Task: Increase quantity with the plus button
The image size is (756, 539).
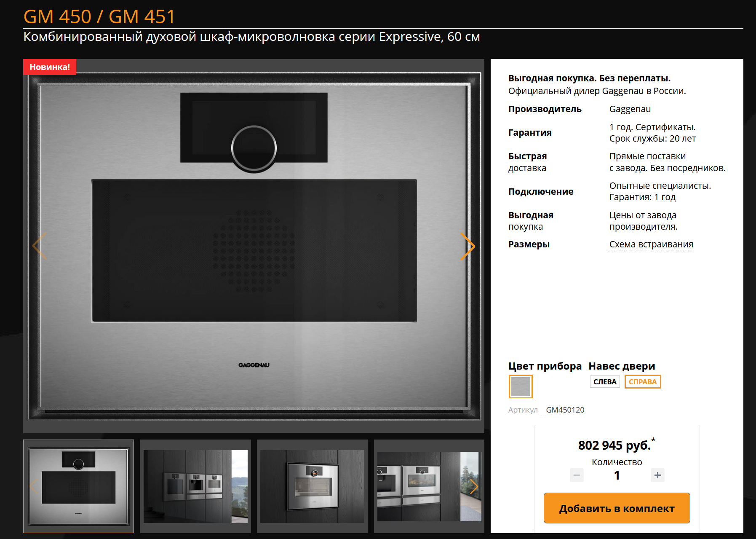Action: tap(657, 475)
